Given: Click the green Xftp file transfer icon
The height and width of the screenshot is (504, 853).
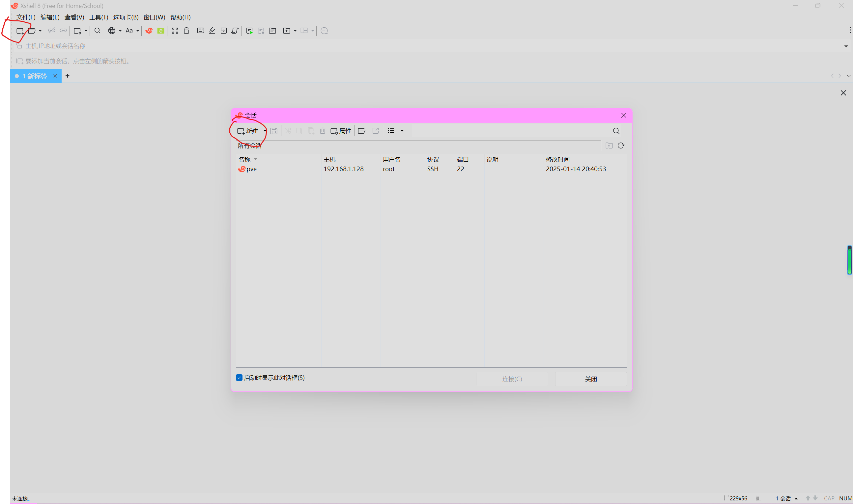Looking at the screenshot, I should point(161,31).
